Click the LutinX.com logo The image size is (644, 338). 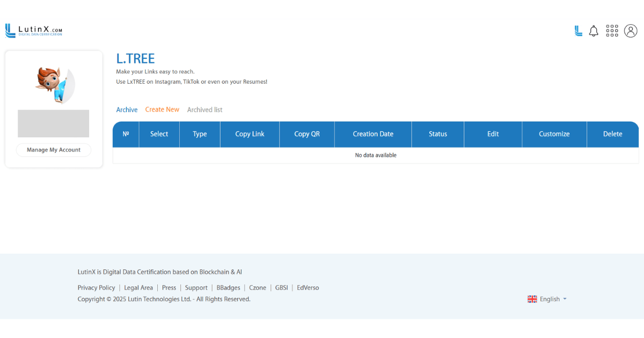(34, 31)
